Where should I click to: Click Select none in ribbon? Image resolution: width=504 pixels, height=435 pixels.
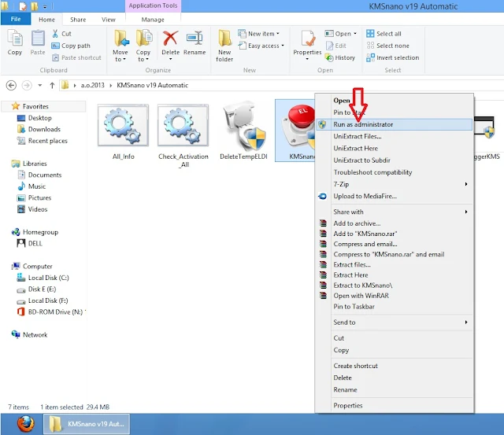point(387,46)
